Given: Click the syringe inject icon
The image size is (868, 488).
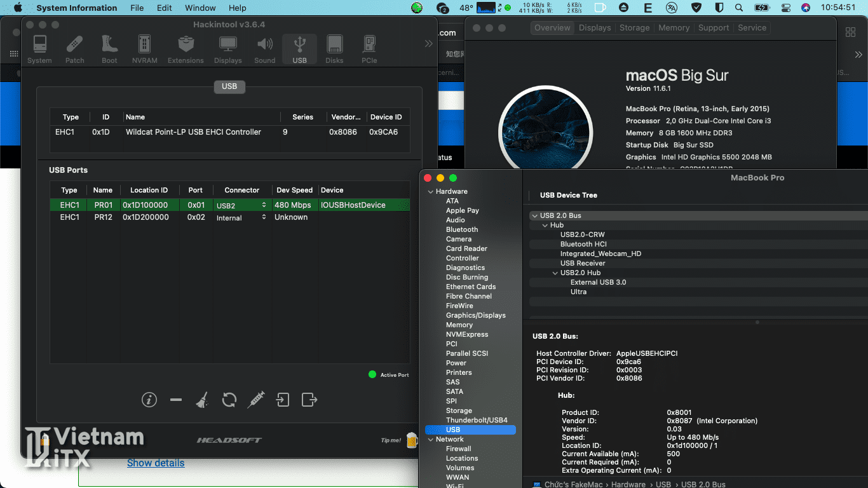Looking at the screenshot, I should point(256,400).
